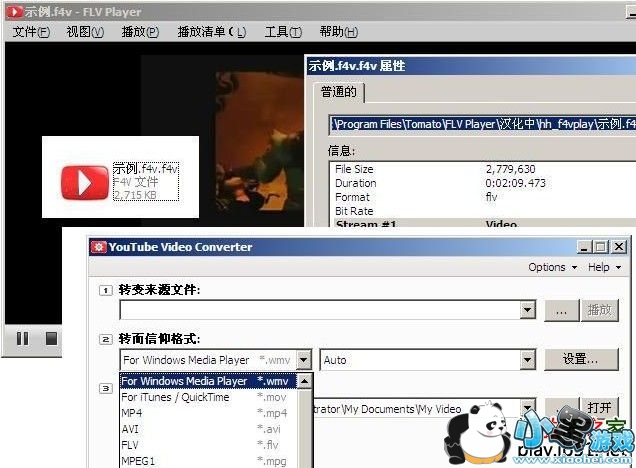This screenshot has width=636, height=468.
Task: Close the YouTube Video Converter window
Action: click(x=619, y=247)
